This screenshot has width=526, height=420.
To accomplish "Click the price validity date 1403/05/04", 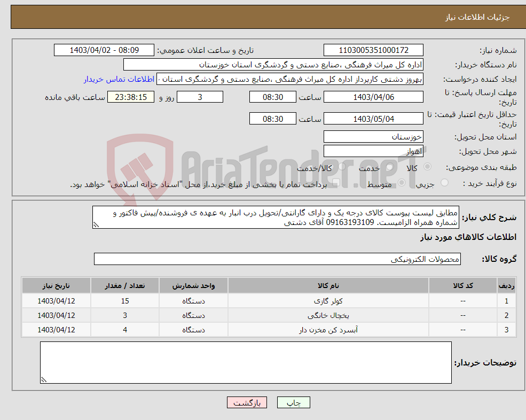I will 373,119.
